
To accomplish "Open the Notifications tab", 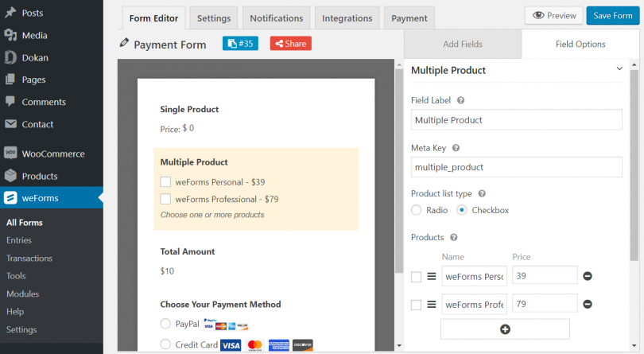I will point(277,18).
